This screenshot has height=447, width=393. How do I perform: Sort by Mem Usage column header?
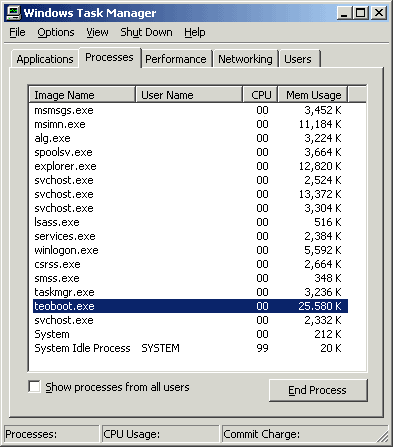[x=313, y=95]
